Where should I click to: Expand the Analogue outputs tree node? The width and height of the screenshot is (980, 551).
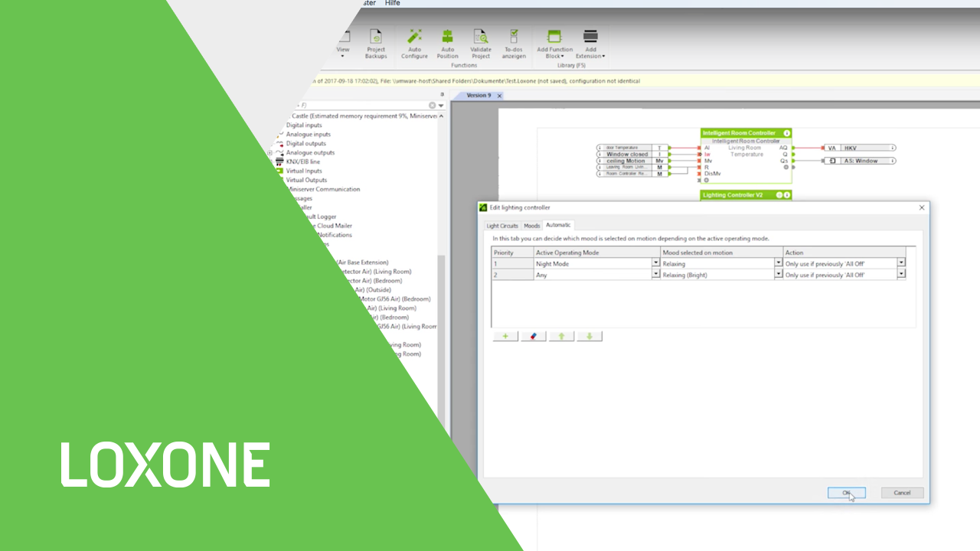pos(269,152)
